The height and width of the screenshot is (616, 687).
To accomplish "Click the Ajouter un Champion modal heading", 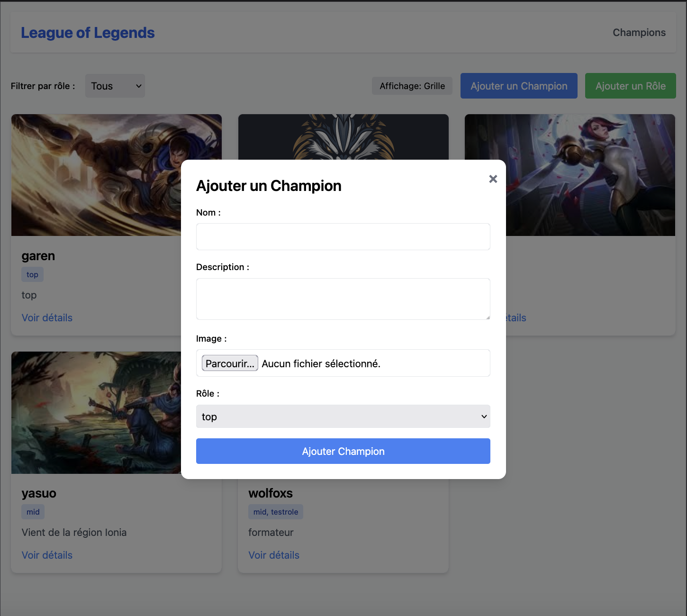I will [269, 186].
